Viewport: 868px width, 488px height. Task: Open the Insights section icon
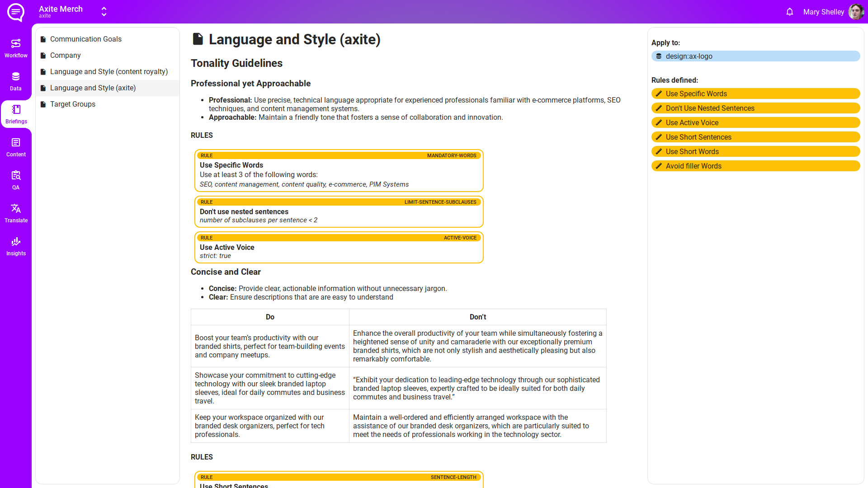tap(16, 246)
